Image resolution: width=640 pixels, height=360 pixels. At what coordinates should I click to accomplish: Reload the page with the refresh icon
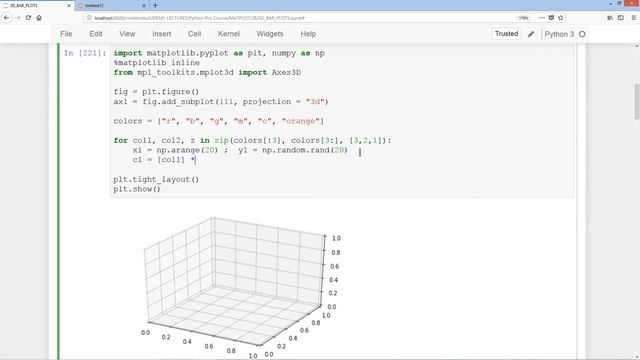pos(28,18)
